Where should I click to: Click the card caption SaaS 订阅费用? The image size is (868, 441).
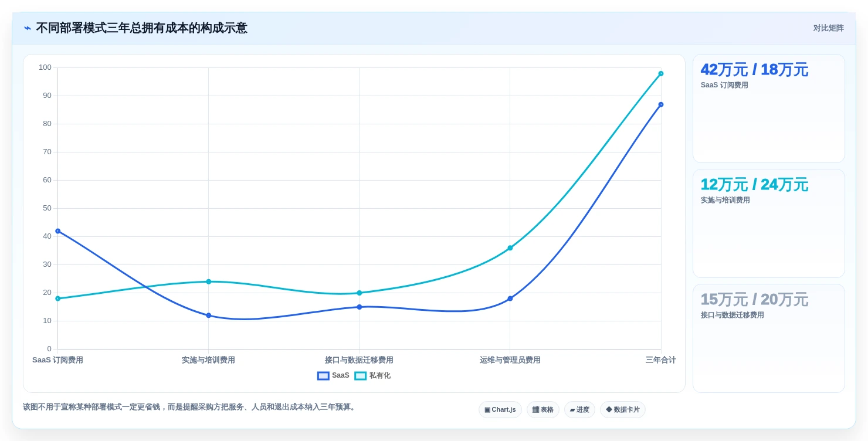(724, 85)
